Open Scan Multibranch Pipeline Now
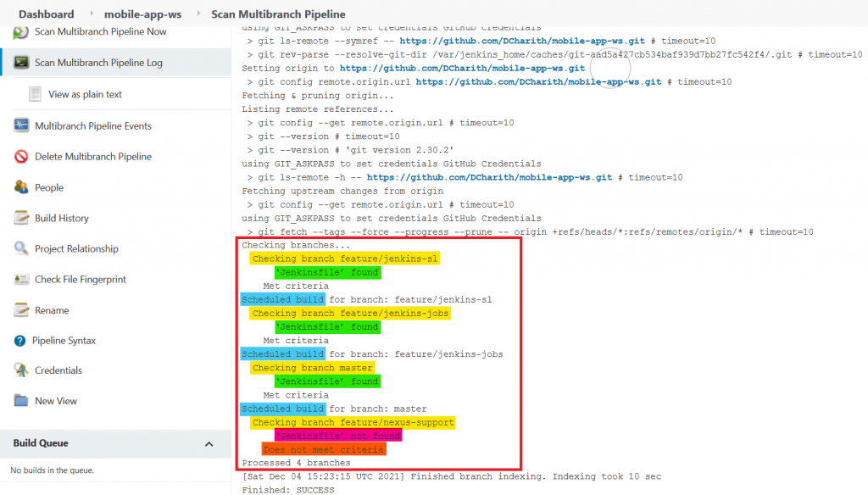Viewport: 868px width, 495px height. click(100, 31)
